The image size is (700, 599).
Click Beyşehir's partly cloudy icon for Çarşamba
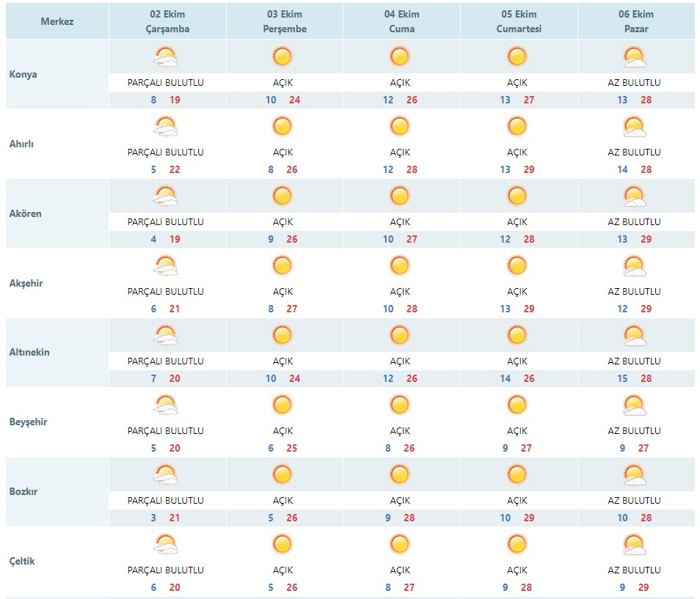pyautogui.click(x=166, y=405)
